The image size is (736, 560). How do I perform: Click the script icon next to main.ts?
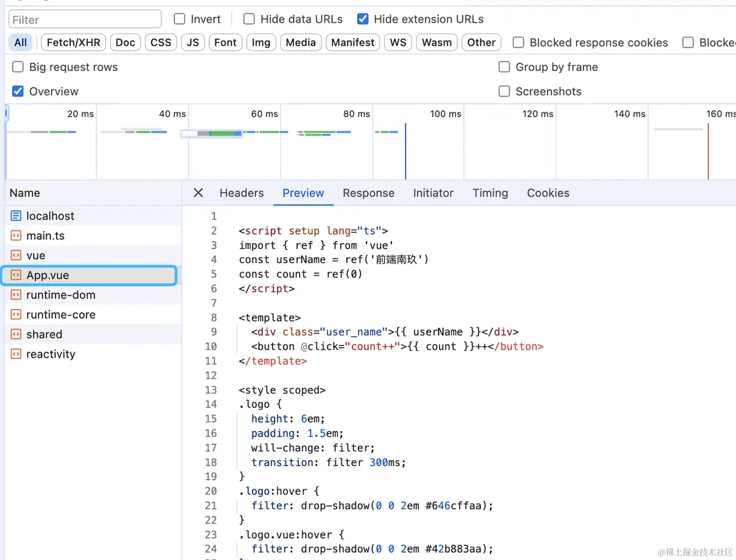point(16,236)
